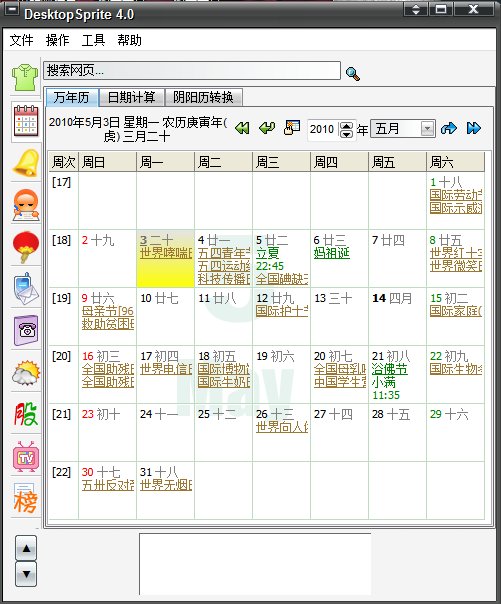Open the pink TV sidebar icon

pos(26,456)
